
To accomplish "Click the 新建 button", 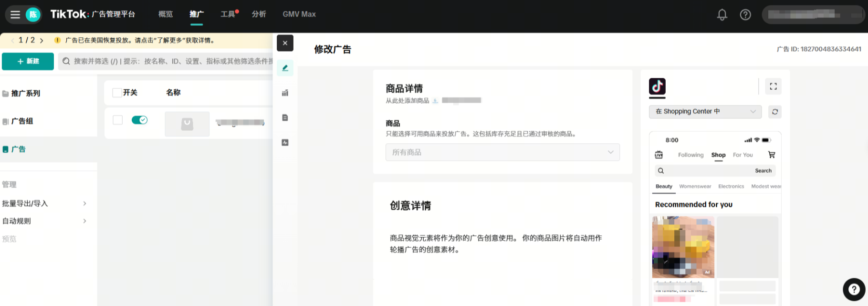I will (28, 61).
